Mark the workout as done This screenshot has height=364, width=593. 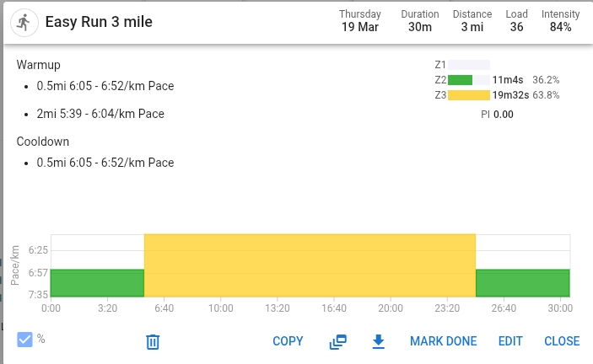coord(443,341)
